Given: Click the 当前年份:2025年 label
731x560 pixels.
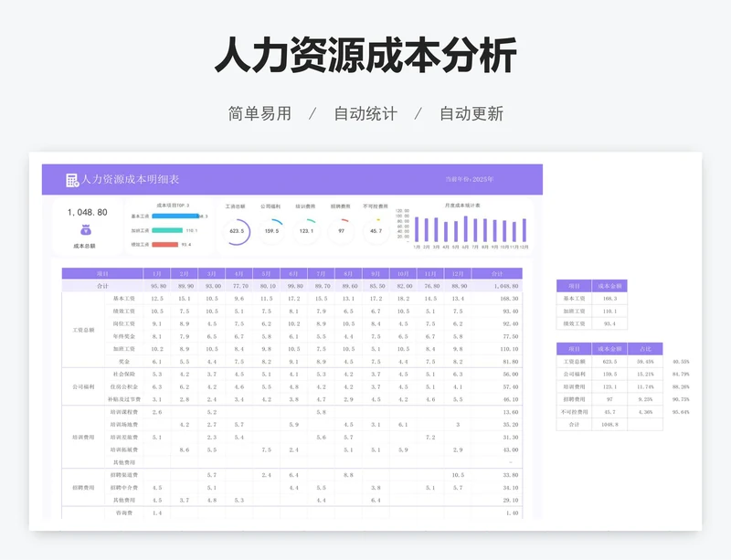Looking at the screenshot, I should (470, 179).
